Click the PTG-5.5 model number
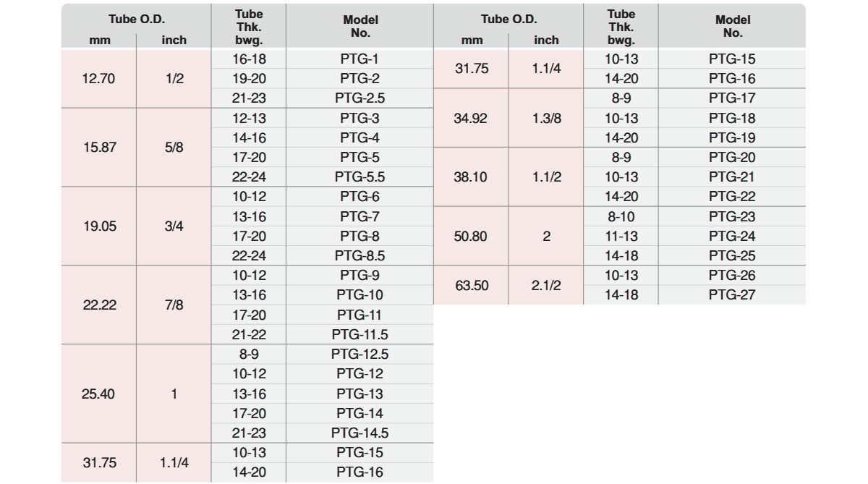 pyautogui.click(x=359, y=177)
